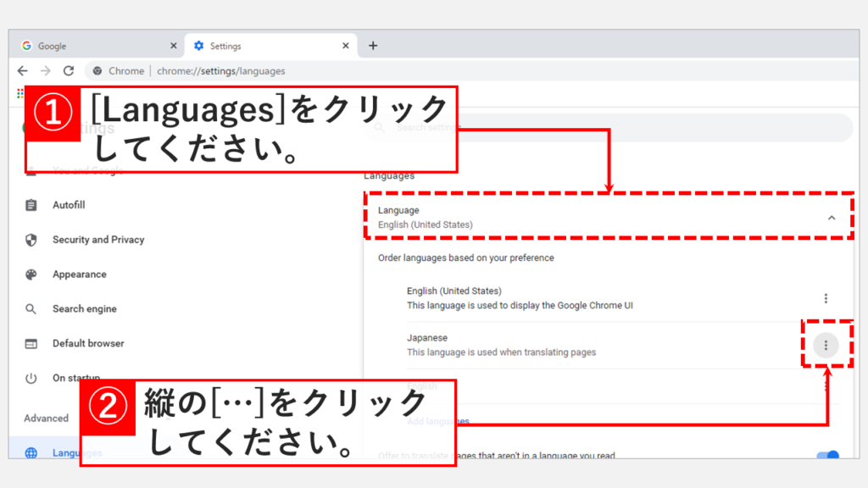Open three-dot menu for Japanese language
Image resolution: width=868 pixels, height=488 pixels.
point(826,345)
